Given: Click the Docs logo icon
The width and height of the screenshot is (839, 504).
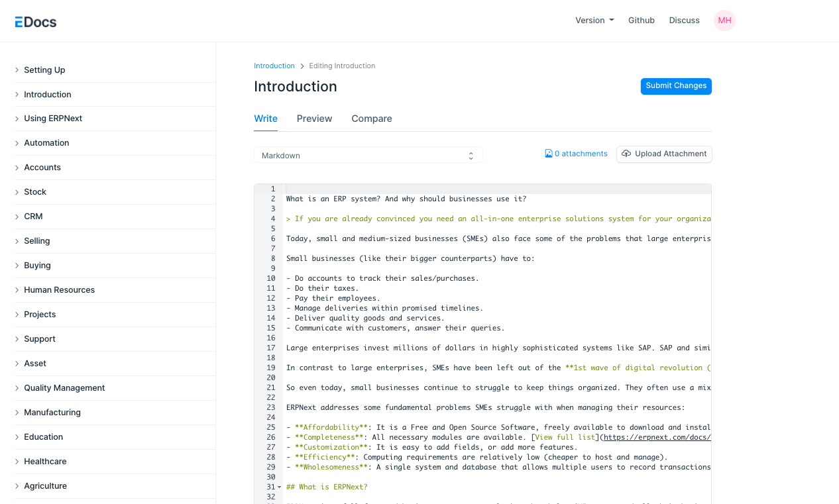Looking at the screenshot, I should 19,22.
